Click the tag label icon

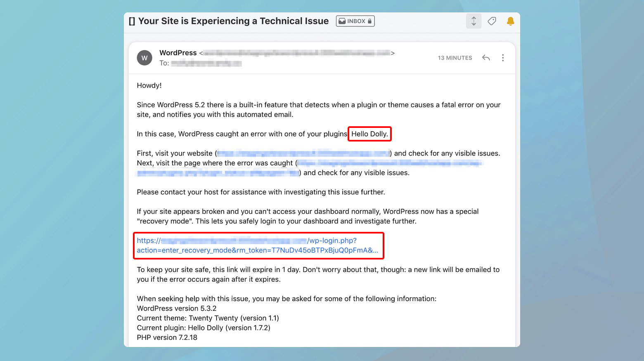pyautogui.click(x=492, y=21)
